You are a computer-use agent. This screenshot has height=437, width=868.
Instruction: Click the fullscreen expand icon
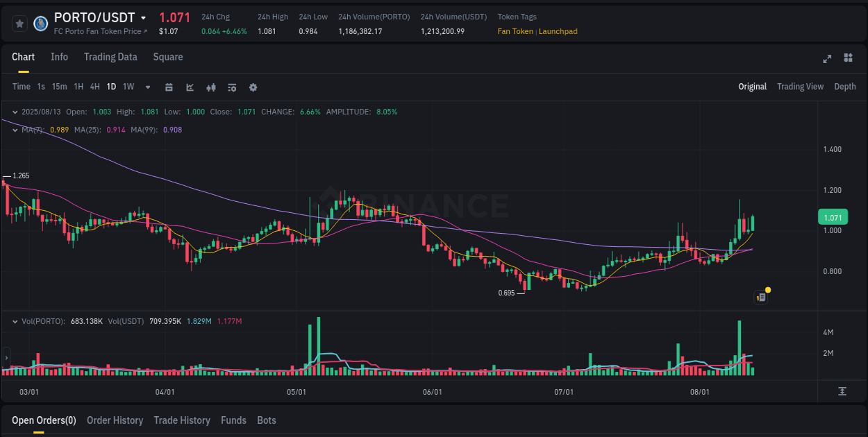pos(827,59)
